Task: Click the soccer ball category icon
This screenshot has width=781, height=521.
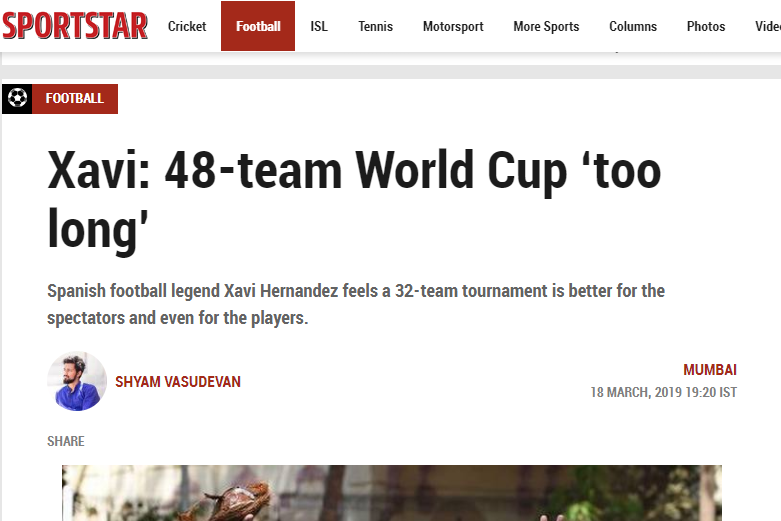Action: (17, 99)
